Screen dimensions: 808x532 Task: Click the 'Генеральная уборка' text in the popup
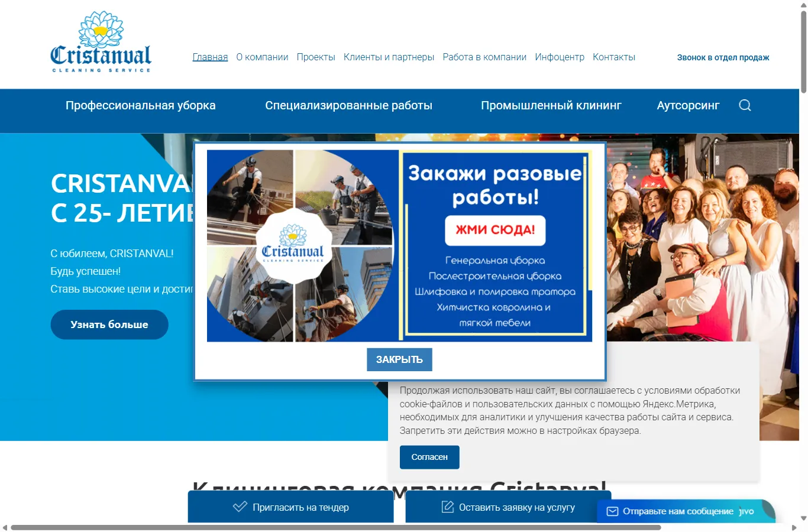point(495,260)
